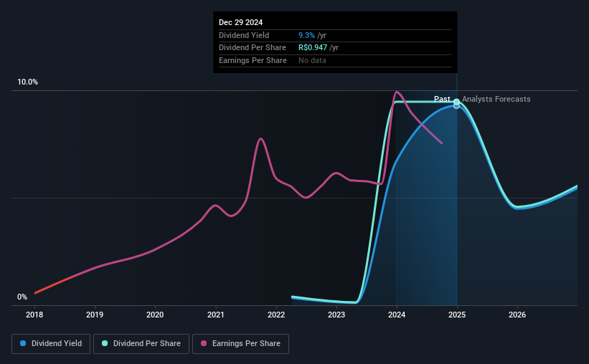Click the Dividend Yield row label in tooltip
The width and height of the screenshot is (589, 364).
(x=244, y=35)
